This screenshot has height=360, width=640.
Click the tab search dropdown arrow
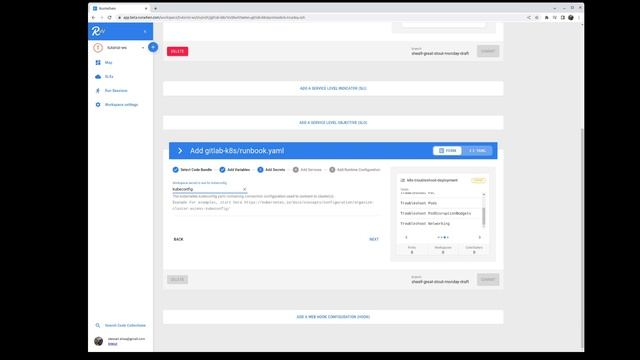(x=555, y=8)
